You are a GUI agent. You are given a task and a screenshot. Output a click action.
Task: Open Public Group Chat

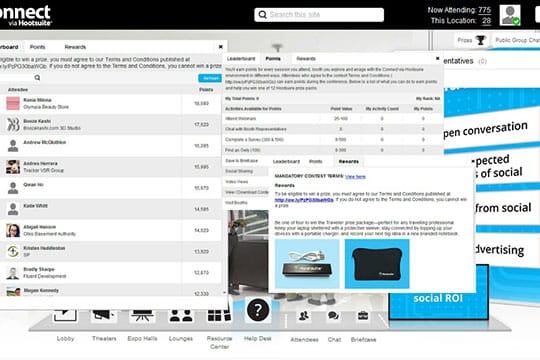tap(517, 40)
